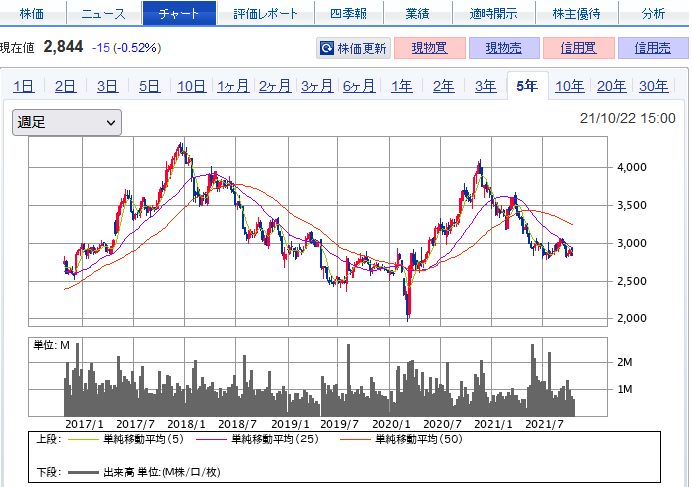Select the 1ヶ月 chart period
The width and height of the screenshot is (692, 487).
pyautogui.click(x=233, y=86)
